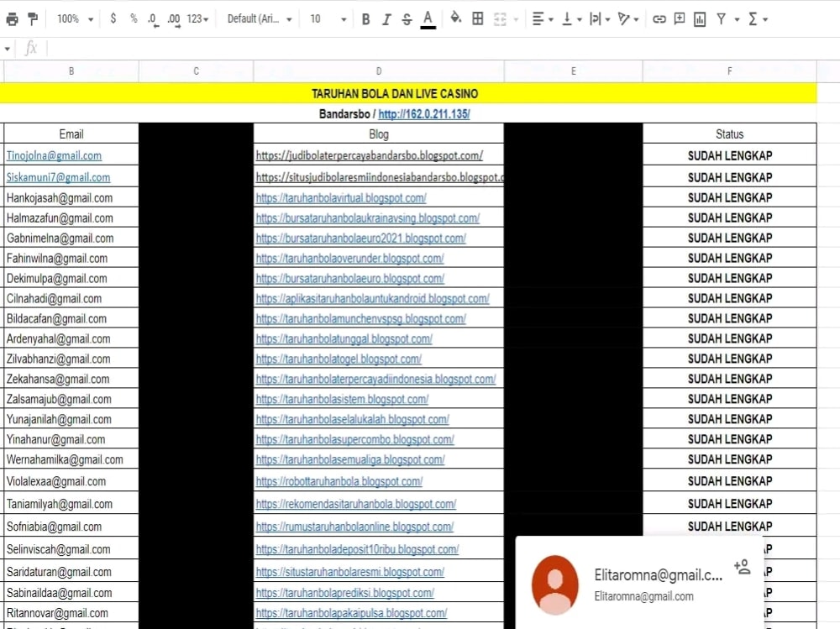The height and width of the screenshot is (629, 840).
Task: Decrease decimal places
Action: tap(153, 20)
